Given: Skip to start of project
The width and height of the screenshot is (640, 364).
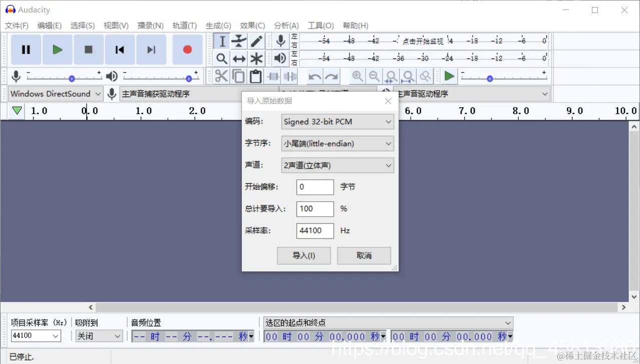Looking at the screenshot, I should coord(120,50).
